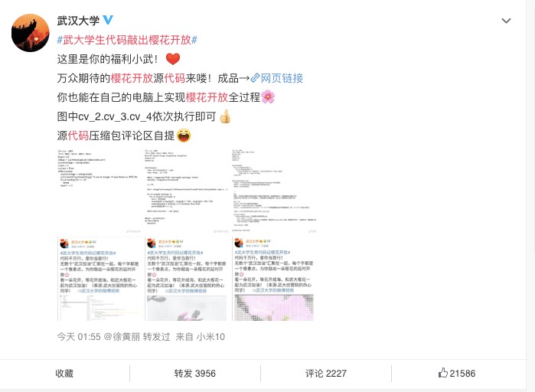Click the 武汉大学 account name
The width and height of the screenshot is (535, 392).
(78, 21)
